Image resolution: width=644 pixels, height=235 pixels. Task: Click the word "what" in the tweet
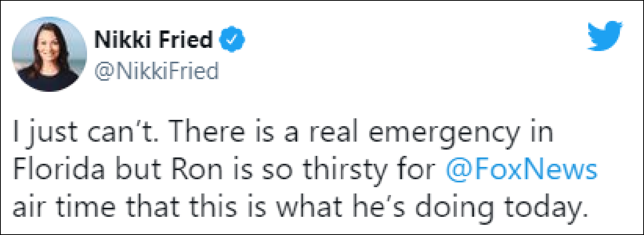click(309, 207)
